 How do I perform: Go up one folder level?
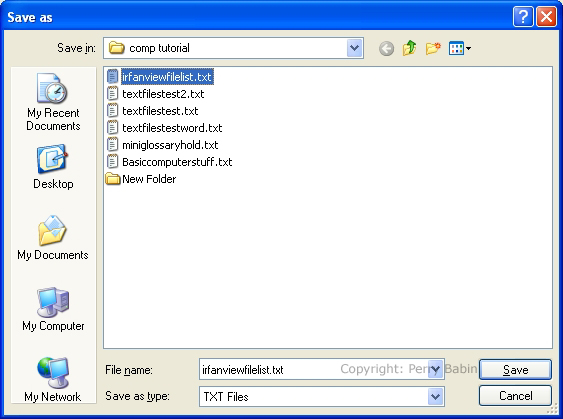(x=409, y=48)
